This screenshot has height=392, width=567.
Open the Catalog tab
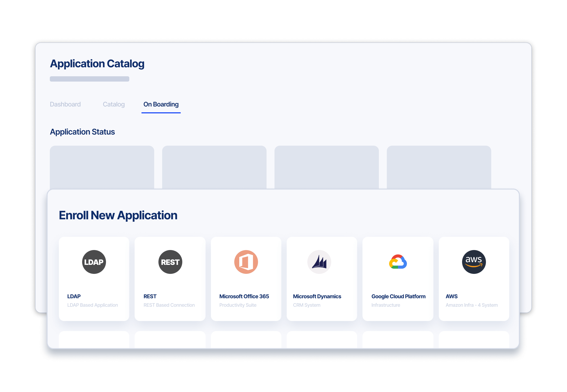pyautogui.click(x=114, y=104)
